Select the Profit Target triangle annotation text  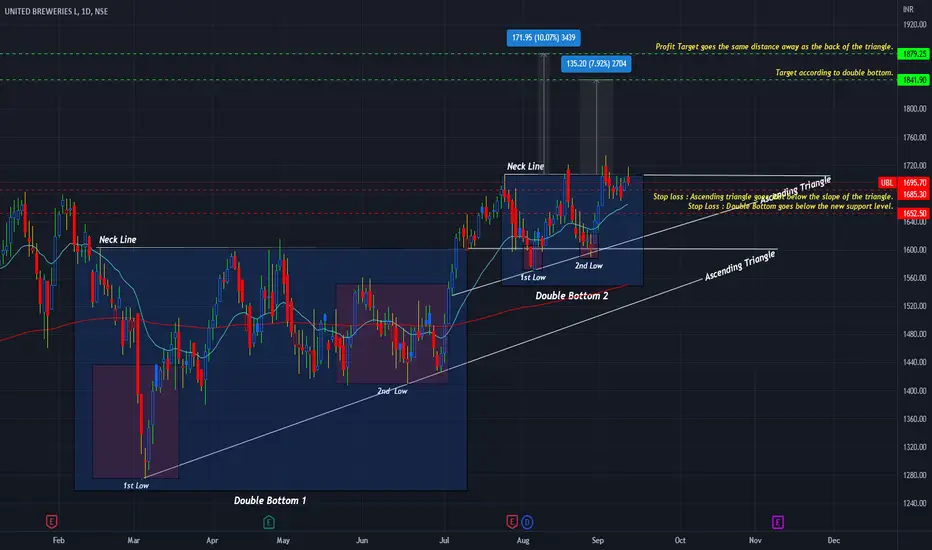774,46
